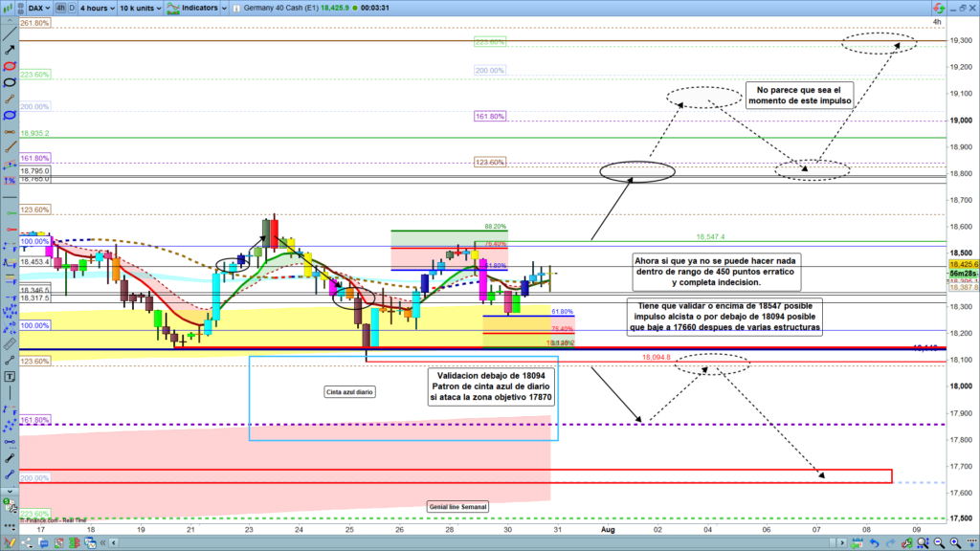Click the 18,547.4 green price level label
980x551 pixels.
coord(709,236)
